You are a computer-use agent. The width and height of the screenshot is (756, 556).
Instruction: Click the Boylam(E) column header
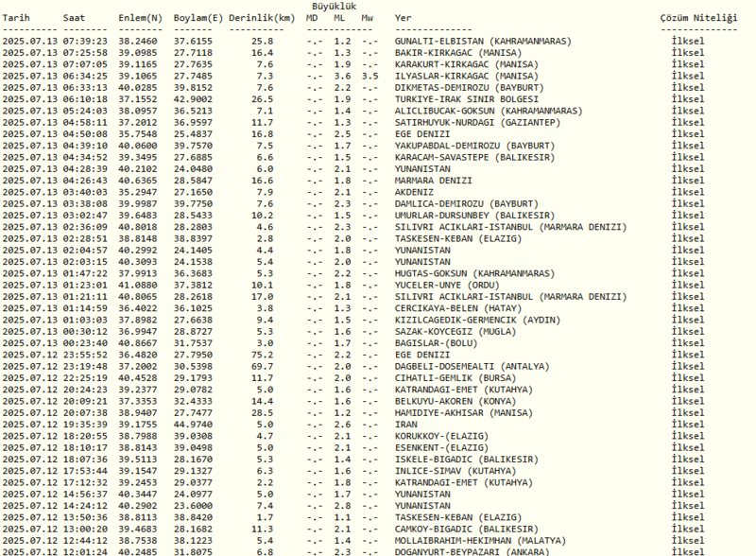198,16
